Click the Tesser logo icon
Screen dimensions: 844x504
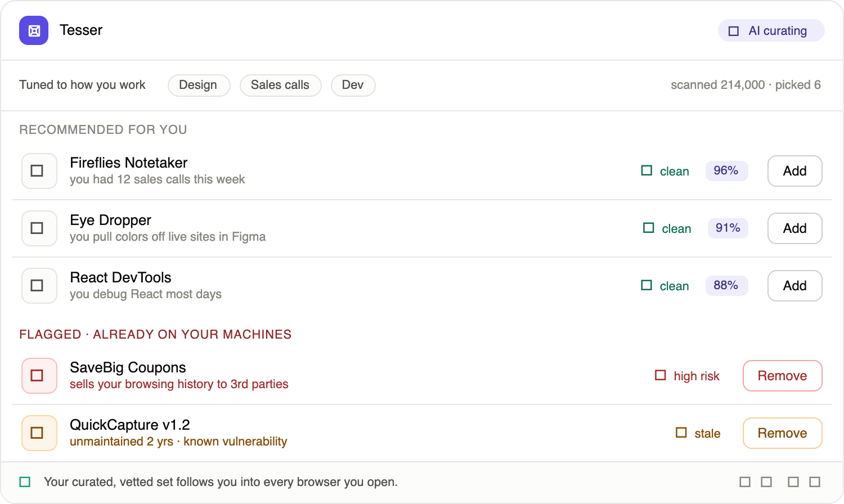click(34, 30)
